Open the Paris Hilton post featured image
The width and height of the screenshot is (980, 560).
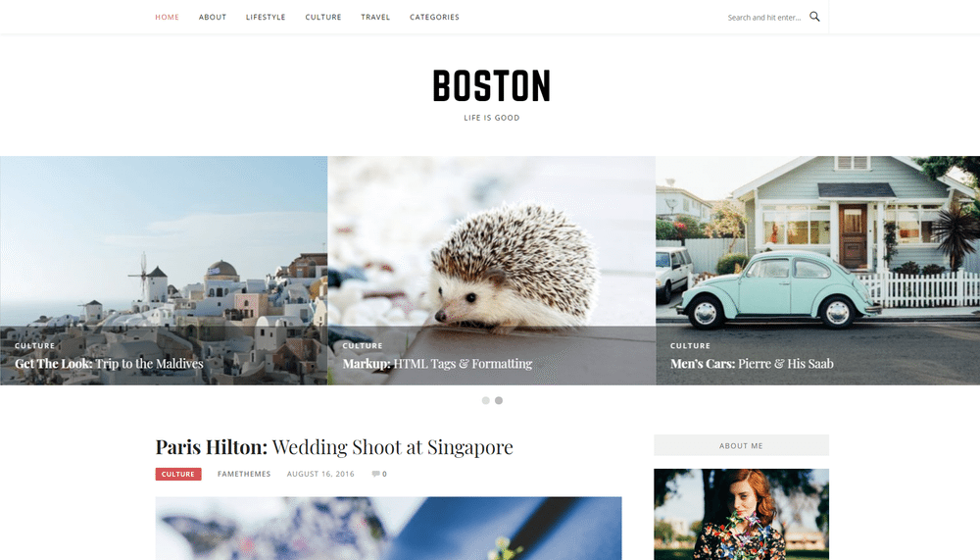coord(389,528)
